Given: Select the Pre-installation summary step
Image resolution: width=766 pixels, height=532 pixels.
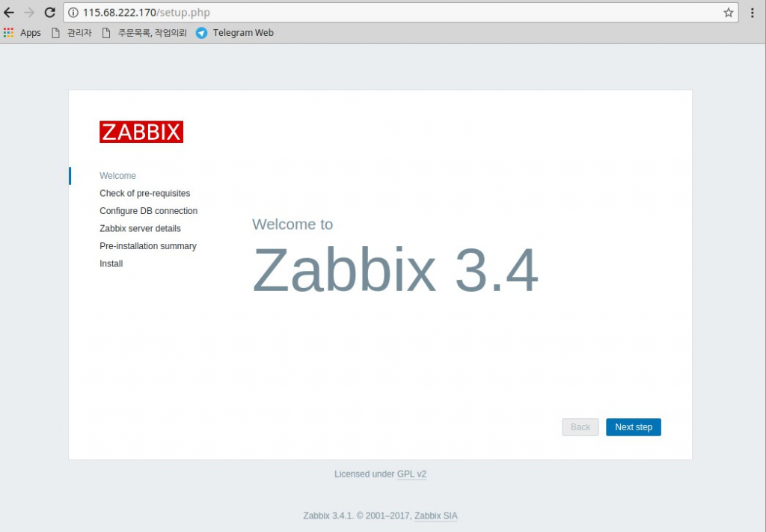Looking at the screenshot, I should 148,245.
